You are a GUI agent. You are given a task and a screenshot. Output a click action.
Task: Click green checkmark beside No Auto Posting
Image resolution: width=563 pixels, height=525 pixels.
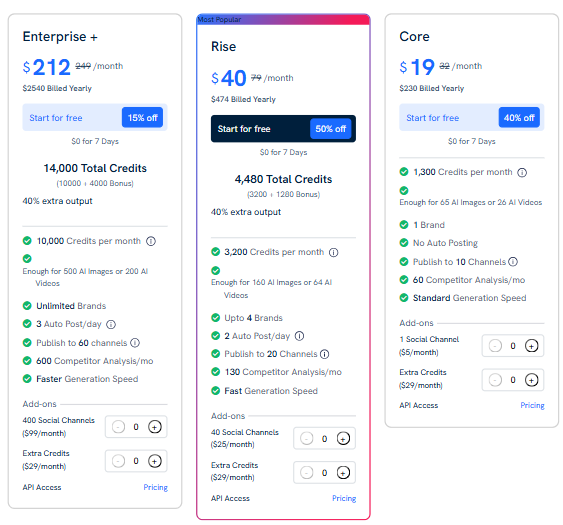tap(404, 243)
